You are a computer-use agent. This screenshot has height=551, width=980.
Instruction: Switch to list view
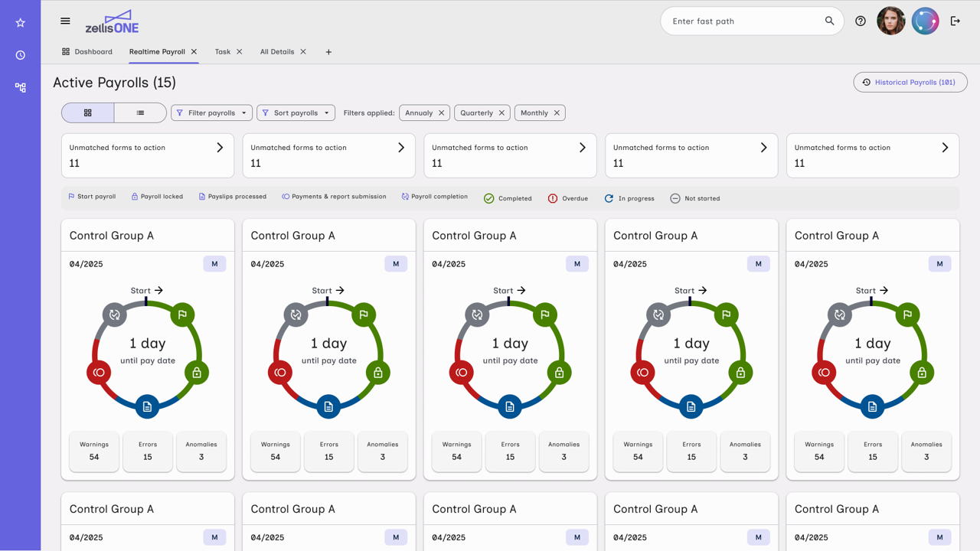tap(140, 113)
